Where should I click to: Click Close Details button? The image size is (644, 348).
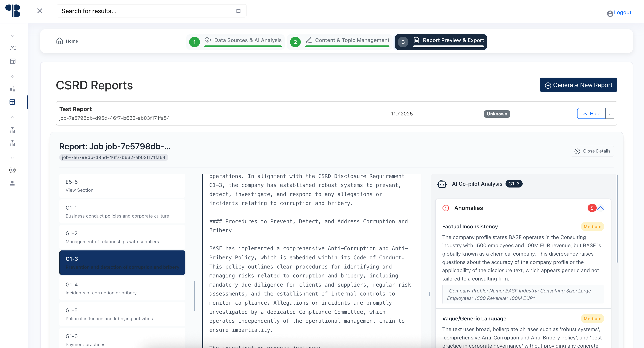click(x=592, y=151)
